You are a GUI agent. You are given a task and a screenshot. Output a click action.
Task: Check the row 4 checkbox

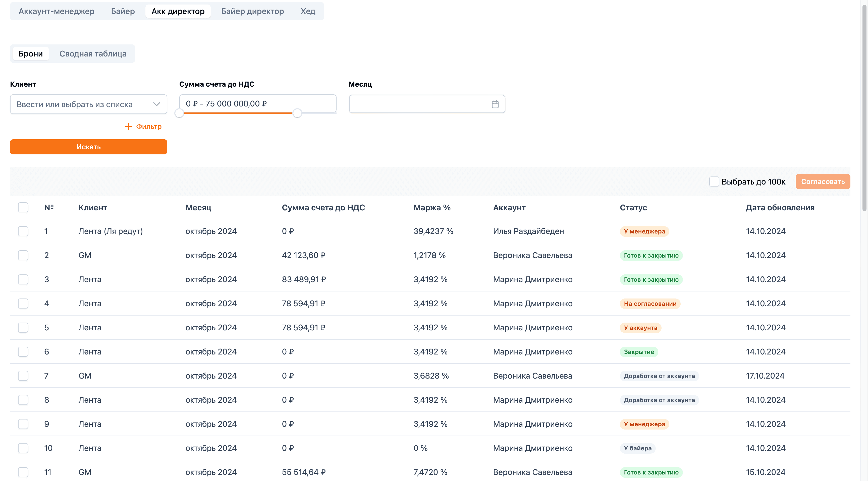tap(23, 304)
